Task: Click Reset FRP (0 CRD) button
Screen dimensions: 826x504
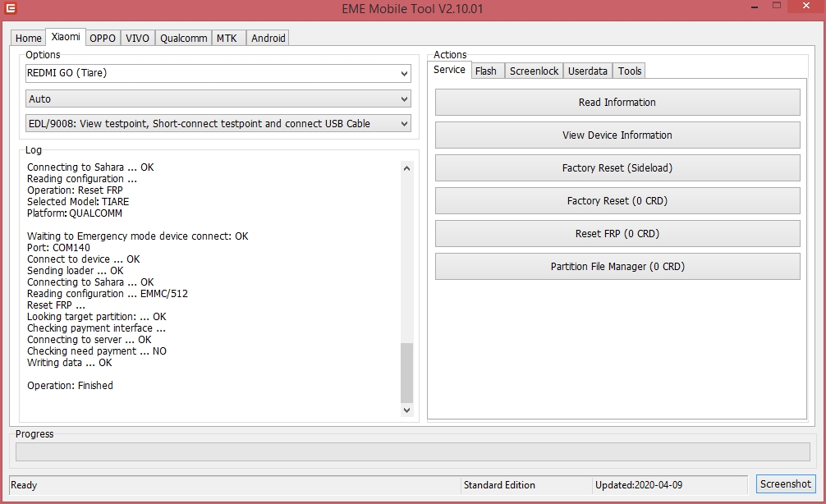Action: [x=617, y=233]
